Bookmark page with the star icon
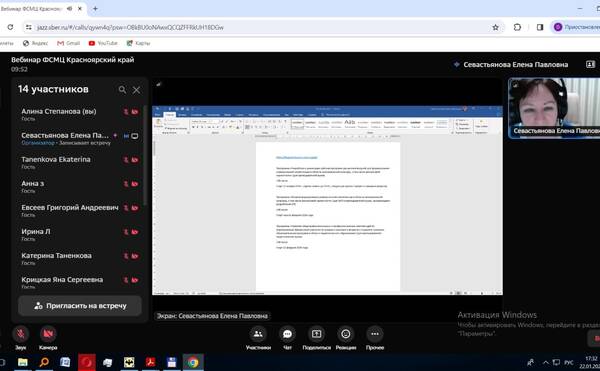This screenshot has width=600, height=371. pos(496,27)
